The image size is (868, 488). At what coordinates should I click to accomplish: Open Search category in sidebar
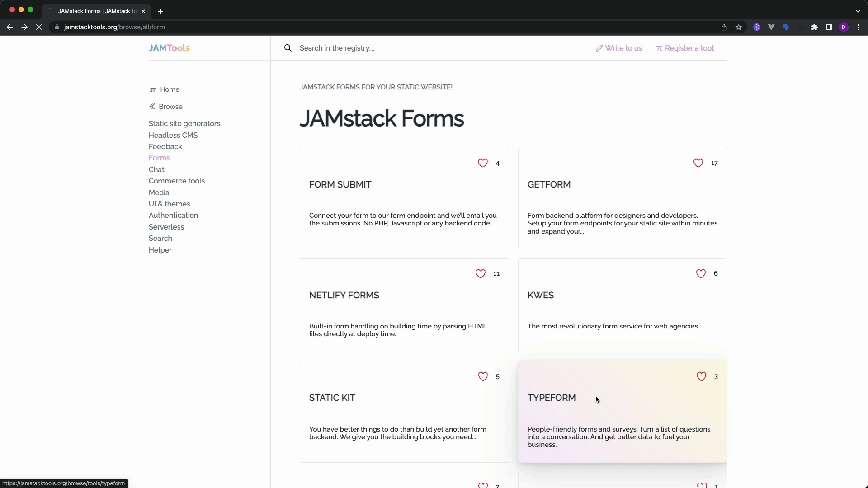click(x=160, y=238)
